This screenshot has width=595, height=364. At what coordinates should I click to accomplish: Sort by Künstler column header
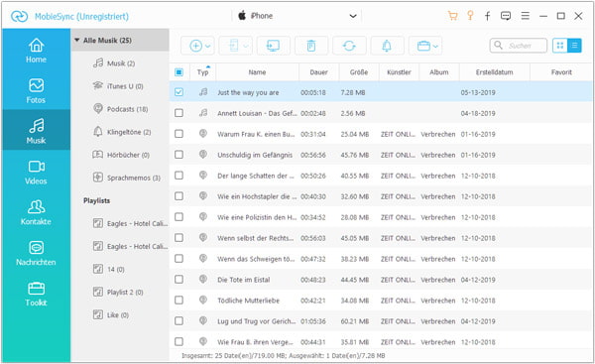[399, 72]
